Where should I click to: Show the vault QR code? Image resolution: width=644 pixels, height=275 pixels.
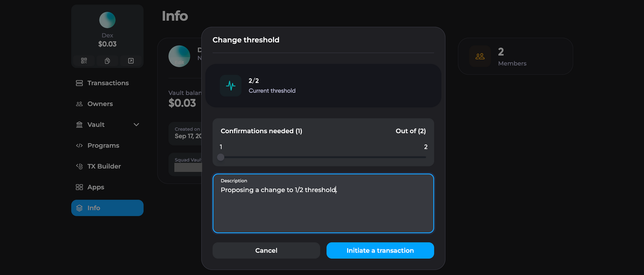[x=83, y=61]
